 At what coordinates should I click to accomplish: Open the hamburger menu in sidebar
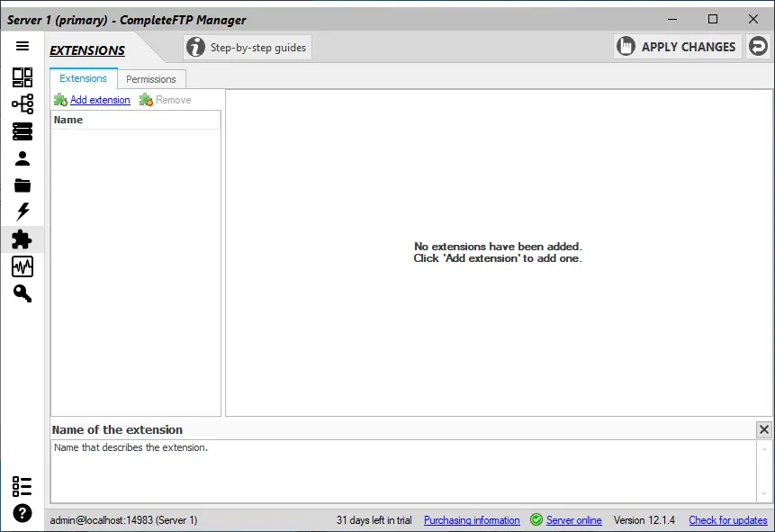23,46
